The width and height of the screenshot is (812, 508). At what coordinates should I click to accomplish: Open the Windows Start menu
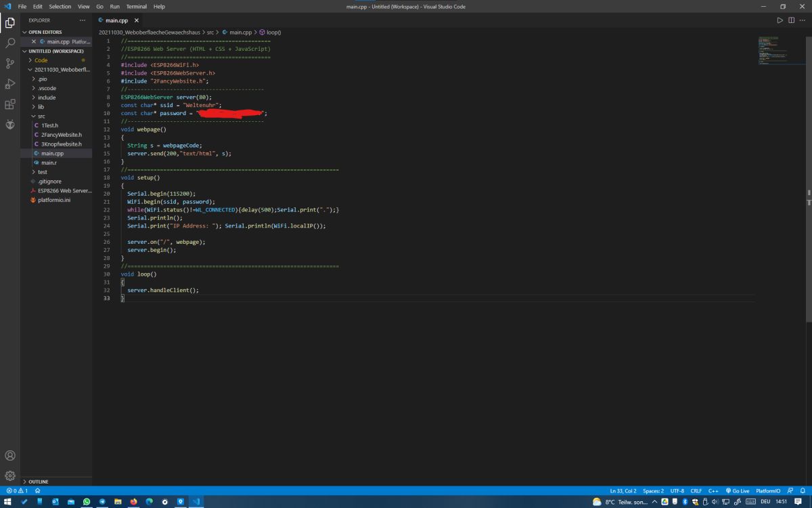pyautogui.click(x=7, y=502)
